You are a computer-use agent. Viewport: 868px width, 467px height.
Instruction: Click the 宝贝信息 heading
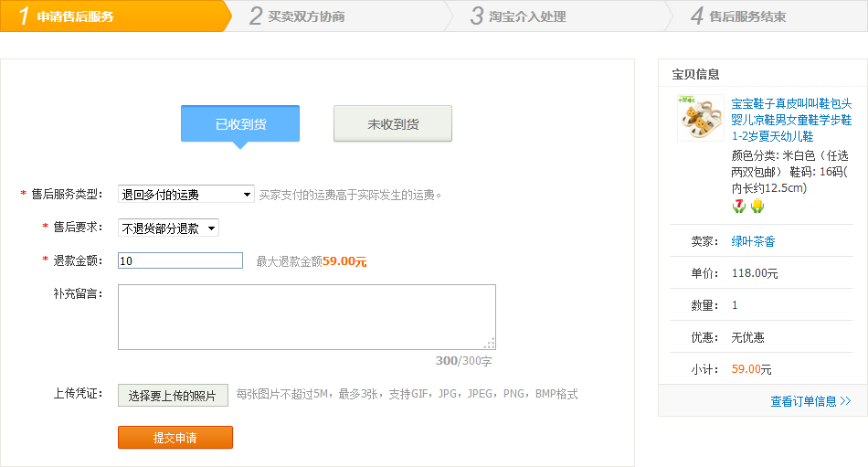(695, 74)
